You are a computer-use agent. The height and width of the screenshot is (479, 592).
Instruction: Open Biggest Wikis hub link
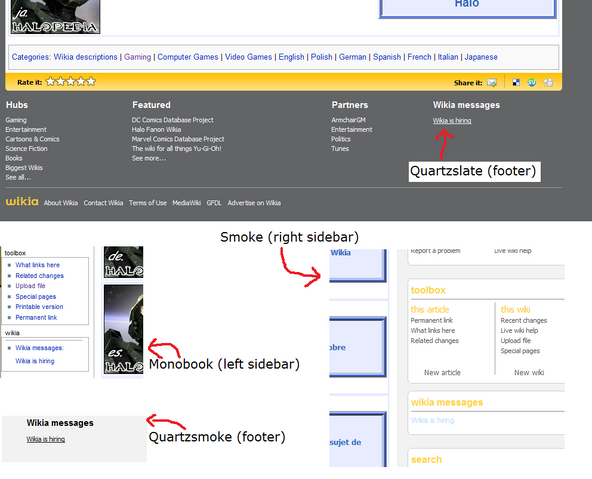tap(24, 168)
